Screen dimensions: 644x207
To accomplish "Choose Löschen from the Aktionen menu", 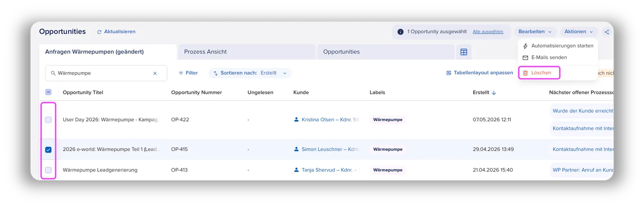I will click(x=539, y=73).
